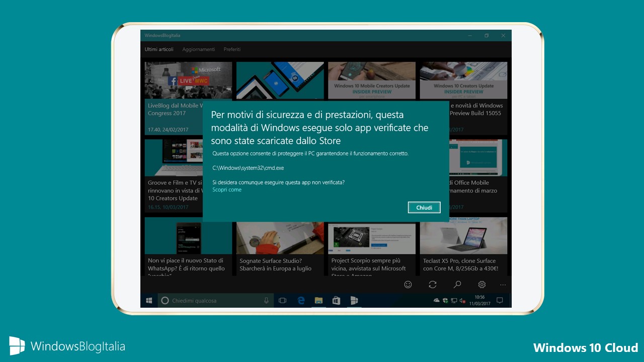Open the Windows 10 Creators Update Insider thumbnail
This screenshot has height=362, width=644.
click(x=463, y=80)
